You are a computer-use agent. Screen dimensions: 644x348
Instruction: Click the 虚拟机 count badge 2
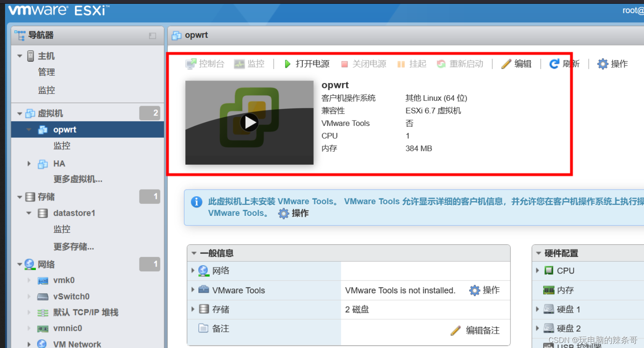pyautogui.click(x=150, y=113)
